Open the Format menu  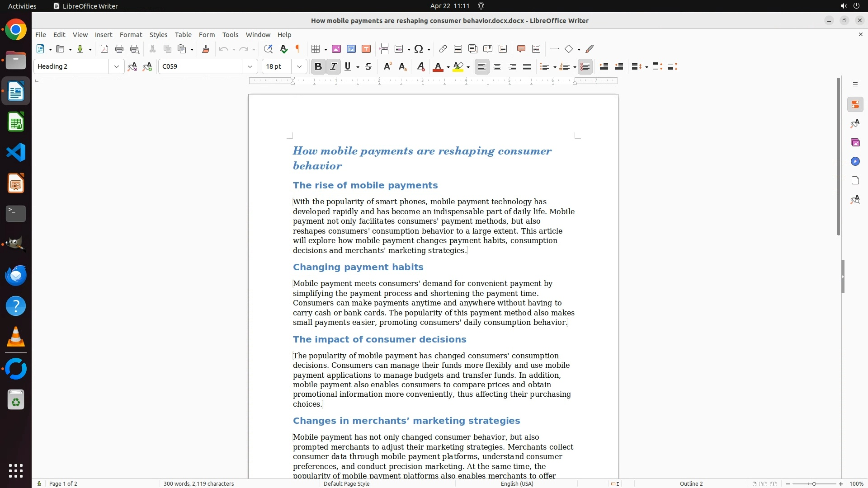131,35
